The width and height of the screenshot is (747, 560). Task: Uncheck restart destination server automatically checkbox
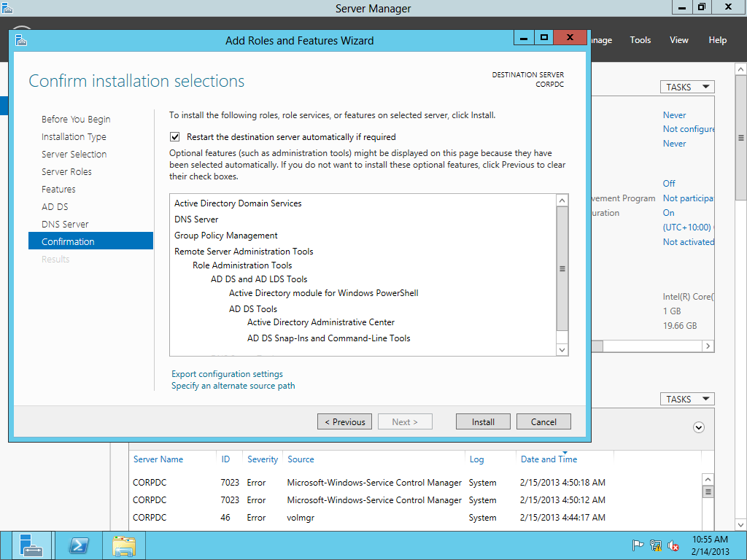click(175, 136)
